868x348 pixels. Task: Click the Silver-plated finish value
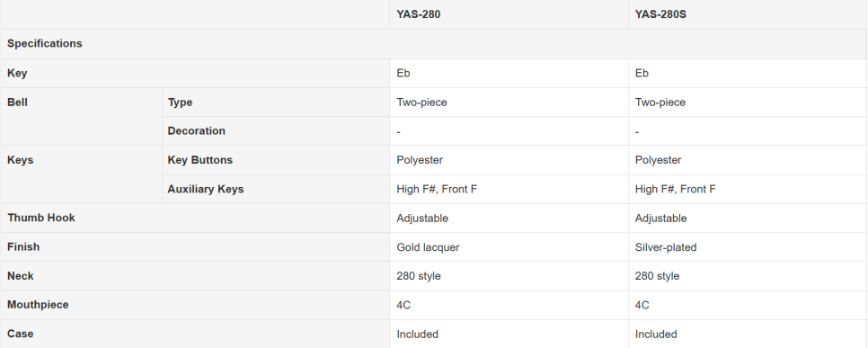click(666, 247)
